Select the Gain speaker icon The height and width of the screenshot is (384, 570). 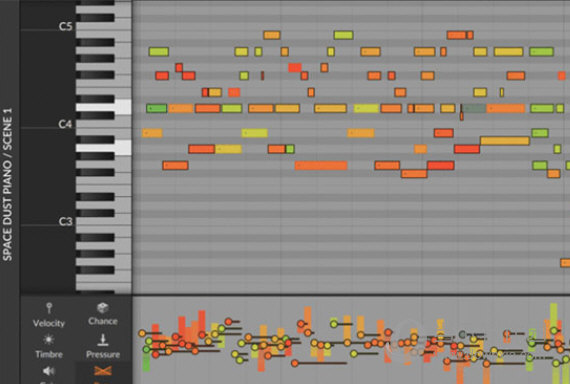point(49,371)
